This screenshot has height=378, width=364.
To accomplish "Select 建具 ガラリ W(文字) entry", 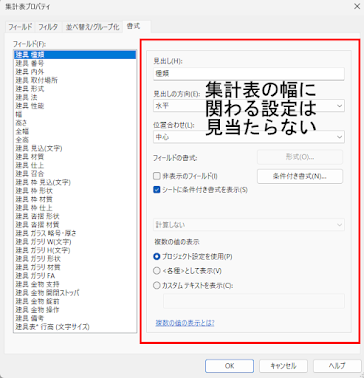I will tap(75, 242).
